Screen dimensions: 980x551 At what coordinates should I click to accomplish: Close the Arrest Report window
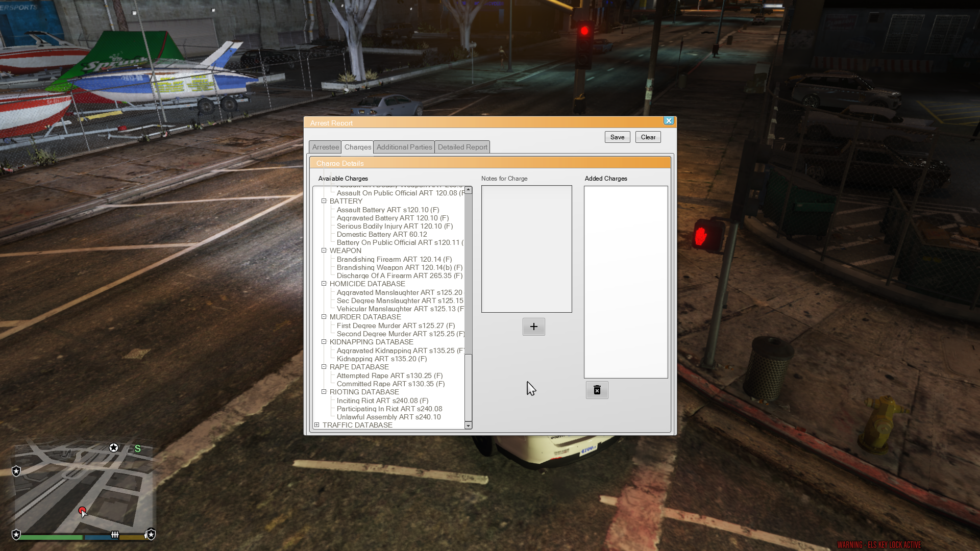click(x=668, y=121)
